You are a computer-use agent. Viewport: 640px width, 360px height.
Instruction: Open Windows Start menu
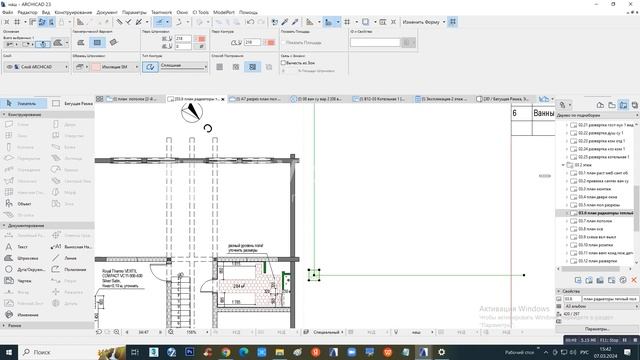pyautogui.click(x=9, y=352)
